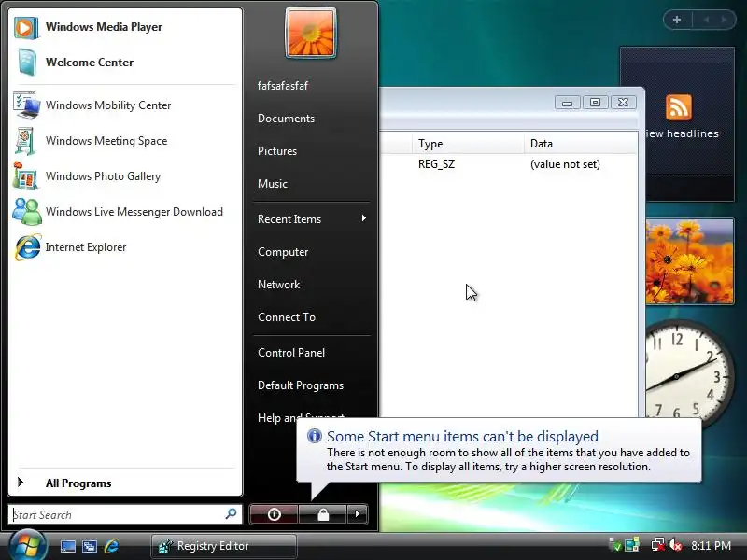Click the sidebar next gadgets arrow
Viewport: 747px width, 560px height.
[x=725, y=20]
